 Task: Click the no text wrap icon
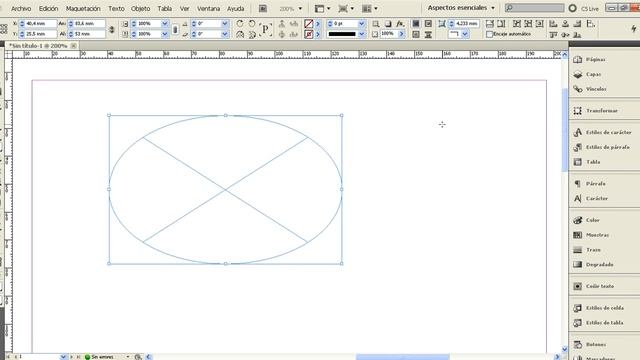pyautogui.click(x=416, y=24)
